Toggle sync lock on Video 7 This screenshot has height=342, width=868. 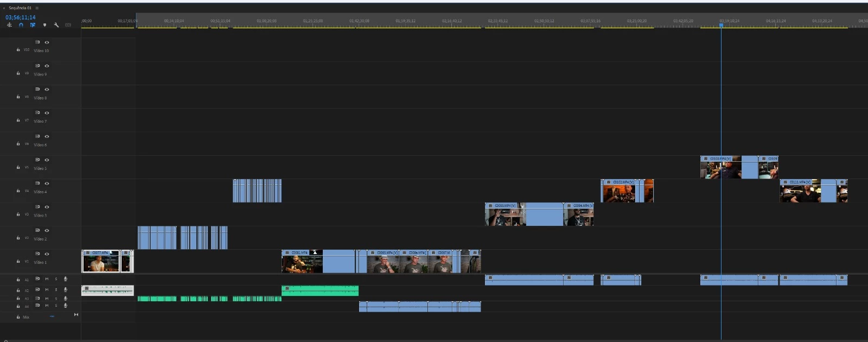coord(37,113)
